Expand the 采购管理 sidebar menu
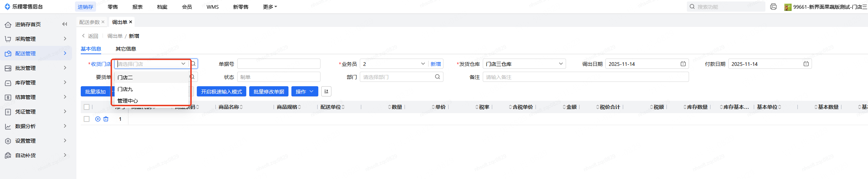 (36, 39)
